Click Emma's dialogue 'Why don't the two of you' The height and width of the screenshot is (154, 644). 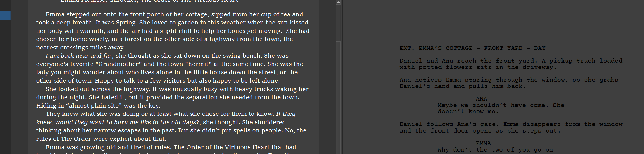point(495,150)
